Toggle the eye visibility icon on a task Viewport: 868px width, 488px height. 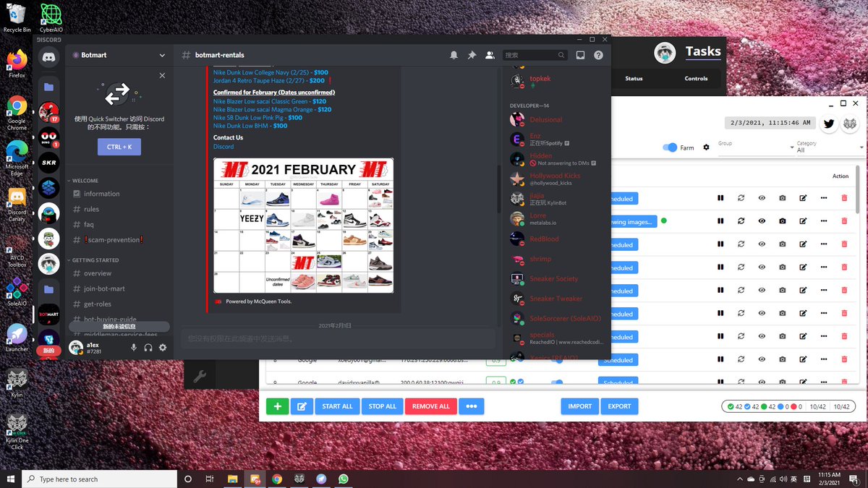[762, 198]
